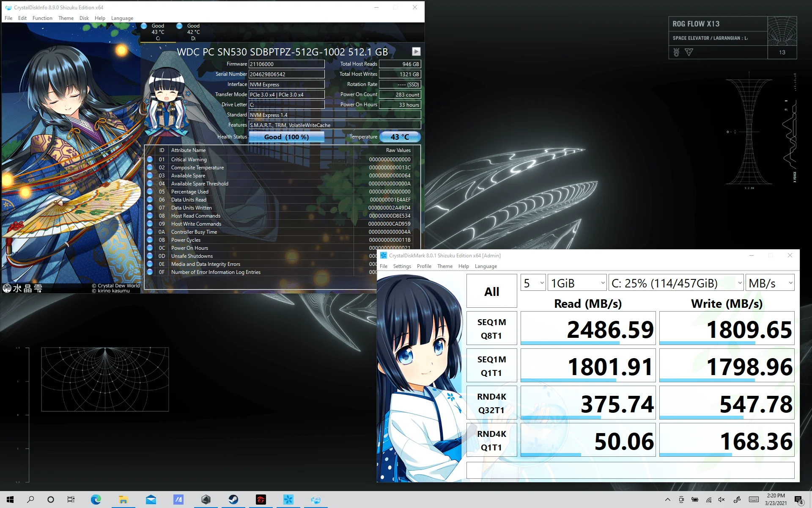Switch to CrystalDiskMark taskbar icon
Image resolution: width=812 pixels, height=508 pixels.
(x=288, y=500)
